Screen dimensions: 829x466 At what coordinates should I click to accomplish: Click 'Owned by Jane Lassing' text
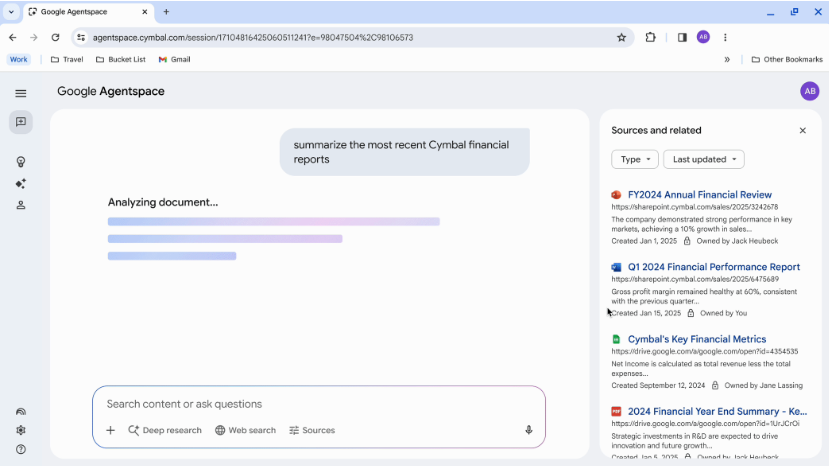[763, 386]
